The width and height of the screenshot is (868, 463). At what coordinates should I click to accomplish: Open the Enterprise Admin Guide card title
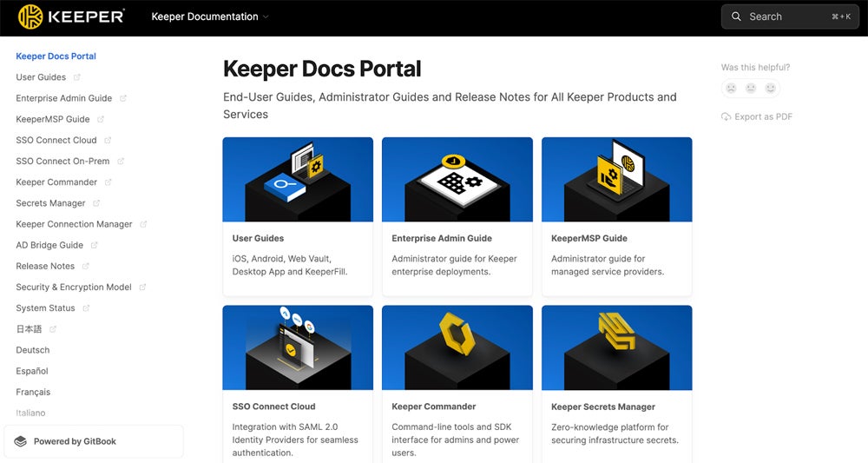click(442, 238)
